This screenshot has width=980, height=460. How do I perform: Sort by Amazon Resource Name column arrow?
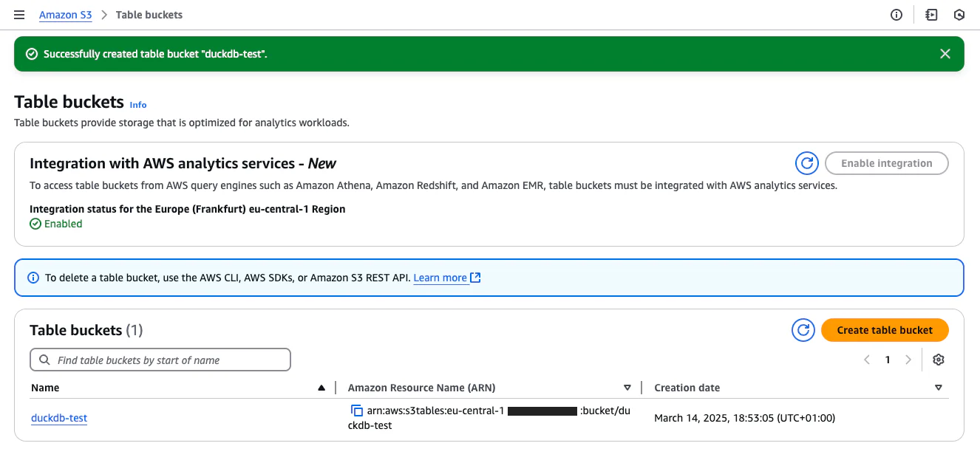pyautogui.click(x=627, y=388)
